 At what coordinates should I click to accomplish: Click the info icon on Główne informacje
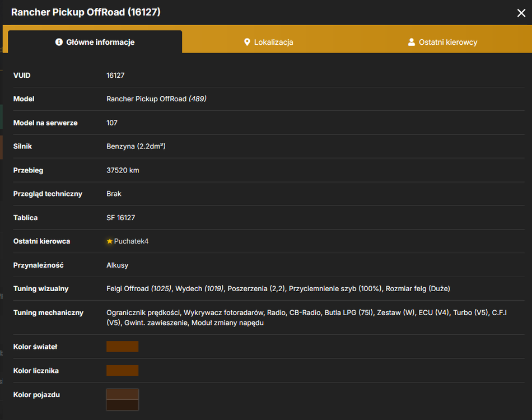coord(59,42)
